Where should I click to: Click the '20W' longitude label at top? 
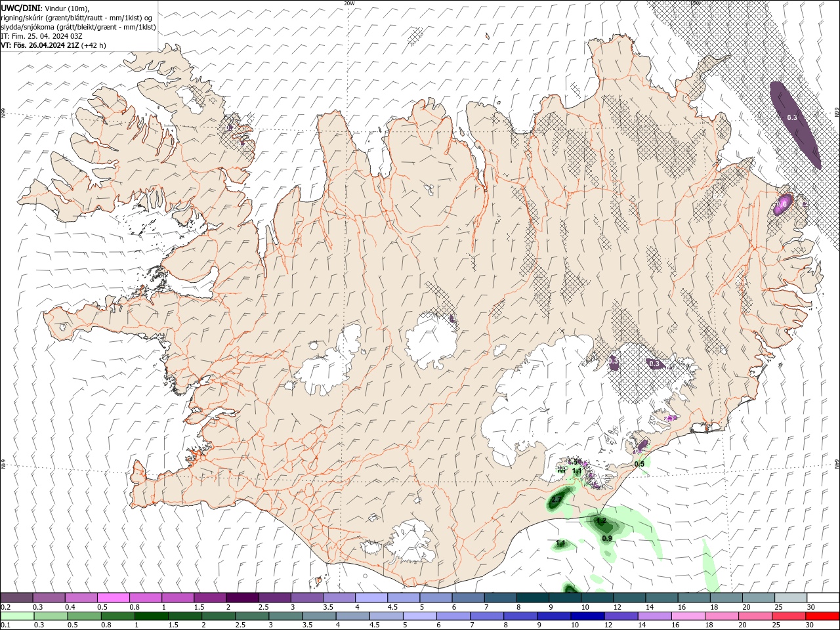coord(349,3)
